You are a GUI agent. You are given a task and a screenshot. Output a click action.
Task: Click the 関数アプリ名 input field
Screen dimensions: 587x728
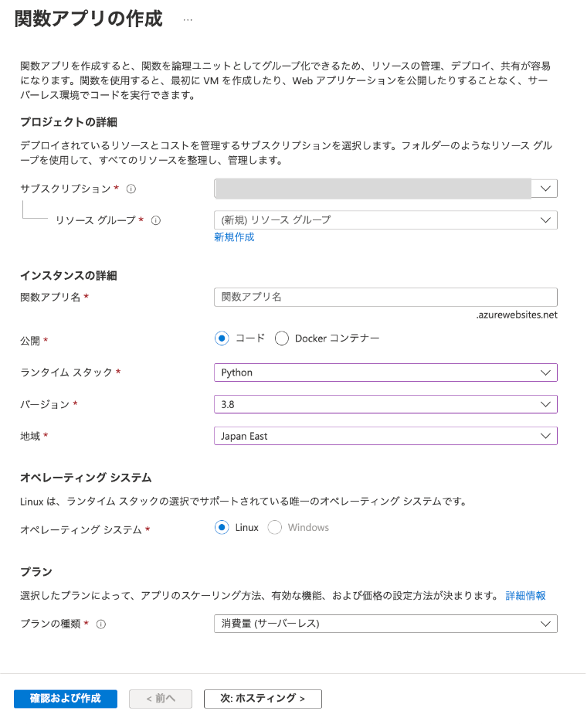pyautogui.click(x=385, y=297)
